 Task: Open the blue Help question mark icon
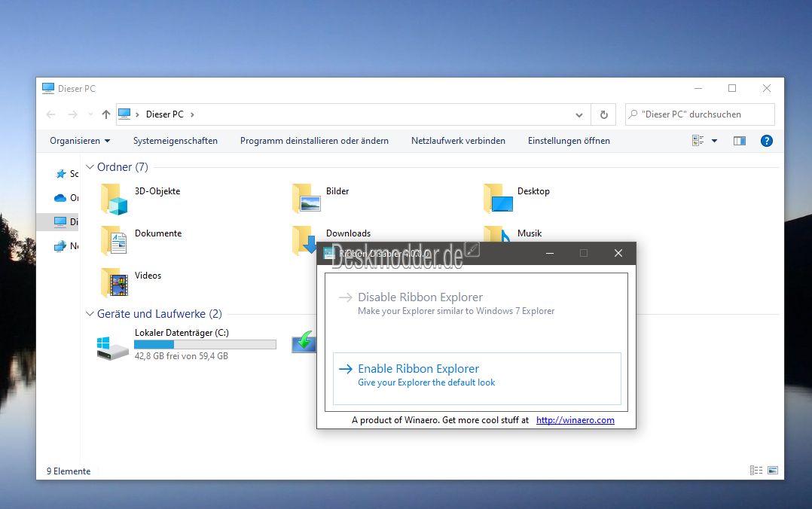(766, 141)
